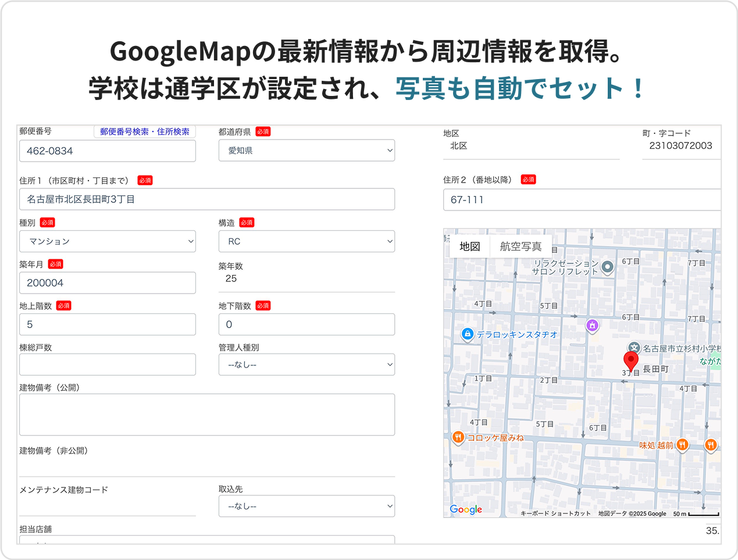738x560 pixels.
Task: Click the リラクゼーションサロン リフレット marker icon
Action: (x=607, y=267)
